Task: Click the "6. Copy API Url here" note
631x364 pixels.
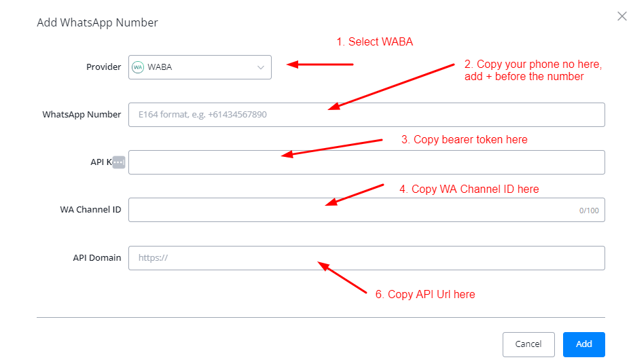Action: pyautogui.click(x=425, y=295)
